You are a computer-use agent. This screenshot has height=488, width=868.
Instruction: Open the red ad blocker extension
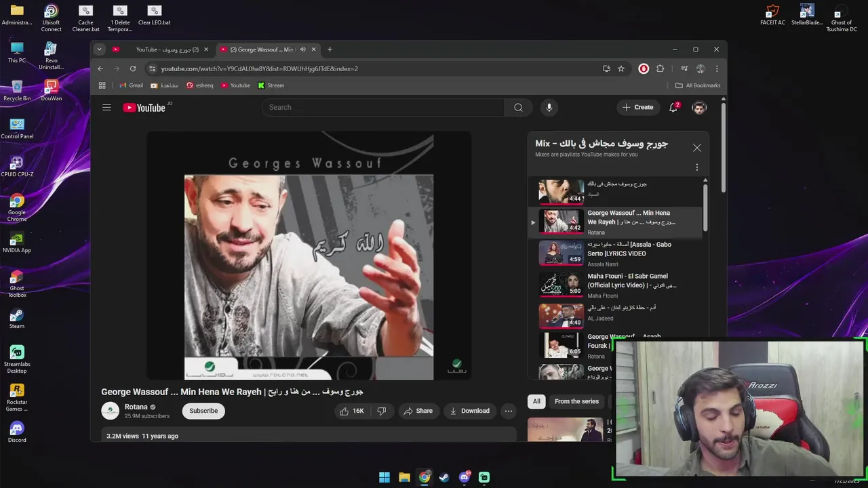click(x=644, y=68)
